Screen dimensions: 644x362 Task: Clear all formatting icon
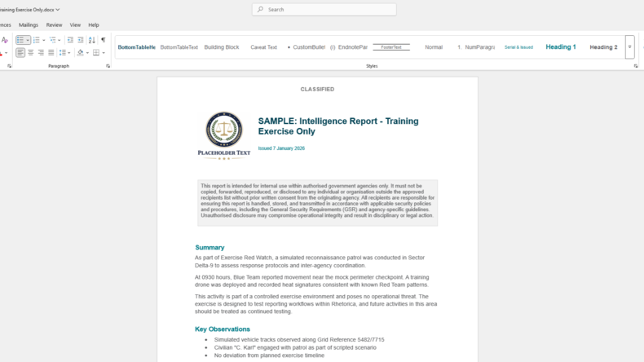click(5, 40)
